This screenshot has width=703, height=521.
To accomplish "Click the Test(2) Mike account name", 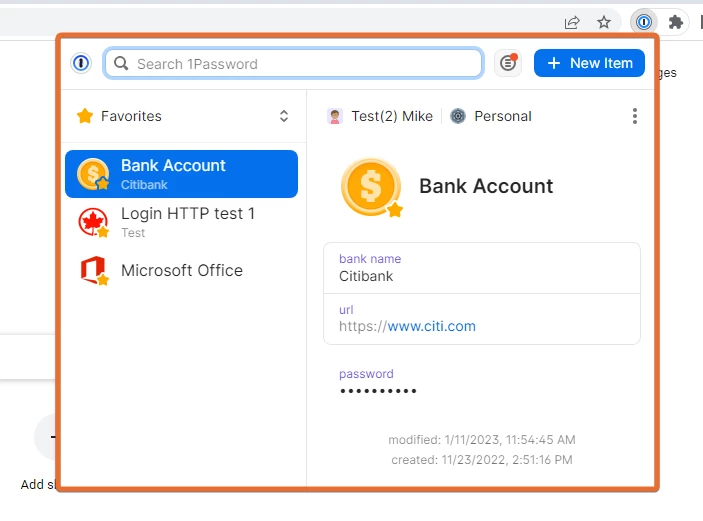I will click(392, 116).
